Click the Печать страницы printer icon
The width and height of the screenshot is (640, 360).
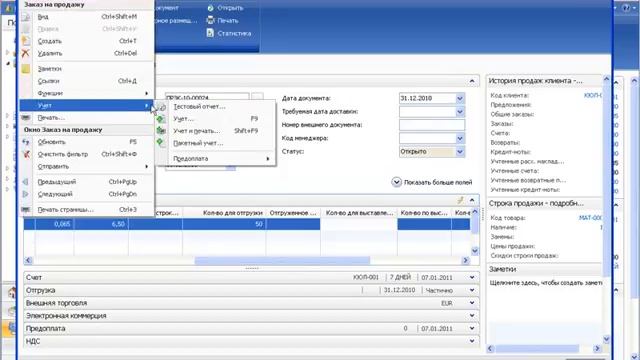(x=26, y=209)
